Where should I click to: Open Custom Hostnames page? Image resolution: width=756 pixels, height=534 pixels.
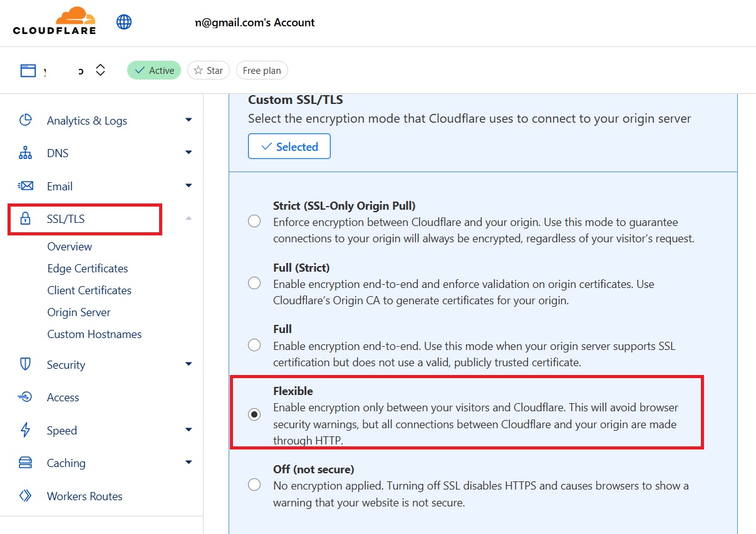95,334
